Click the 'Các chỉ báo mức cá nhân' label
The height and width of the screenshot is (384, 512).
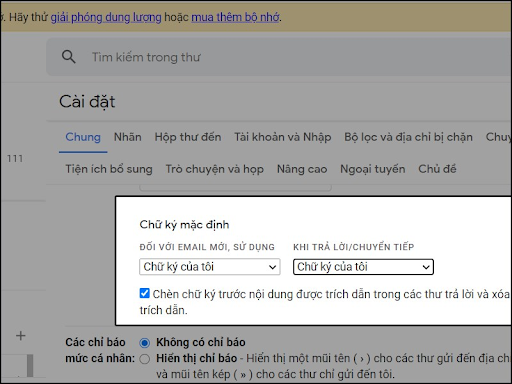[100, 350]
